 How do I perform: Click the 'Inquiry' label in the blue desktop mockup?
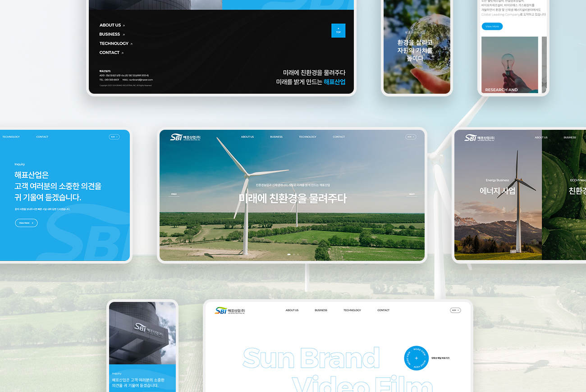[20, 164]
